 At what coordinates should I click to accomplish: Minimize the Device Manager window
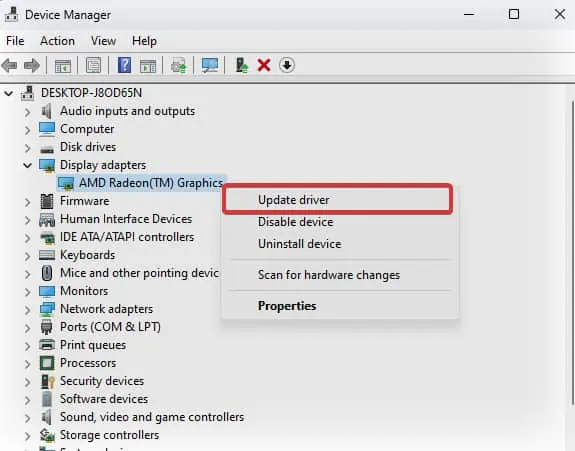469,14
